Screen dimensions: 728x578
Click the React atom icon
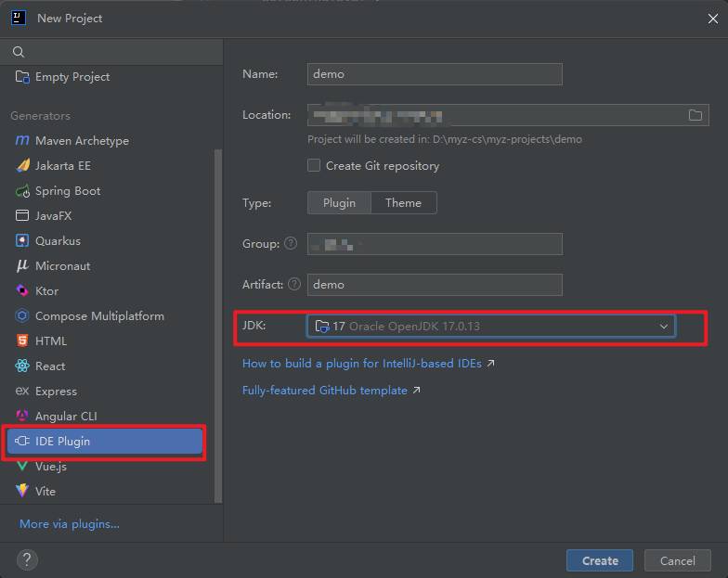tap(22, 366)
